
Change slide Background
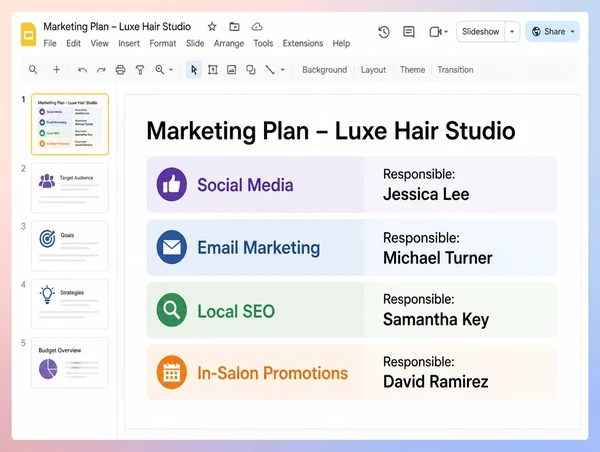(x=324, y=70)
